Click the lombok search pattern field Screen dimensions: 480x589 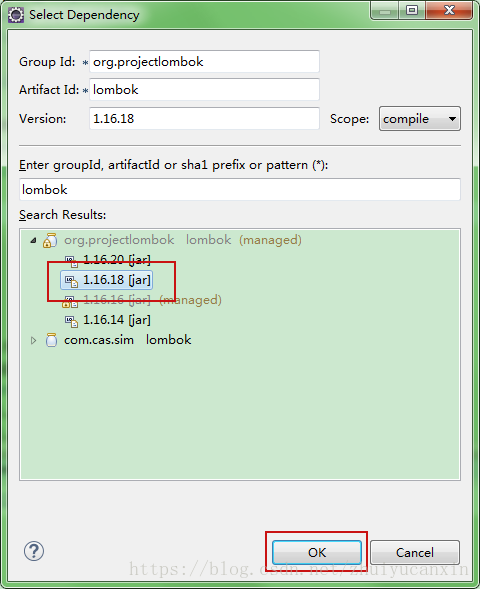(240, 189)
